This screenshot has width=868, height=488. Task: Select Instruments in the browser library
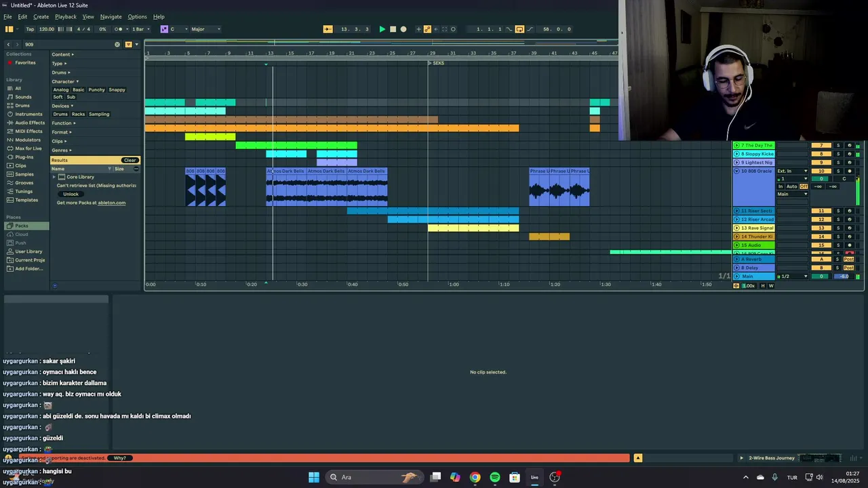click(x=28, y=114)
